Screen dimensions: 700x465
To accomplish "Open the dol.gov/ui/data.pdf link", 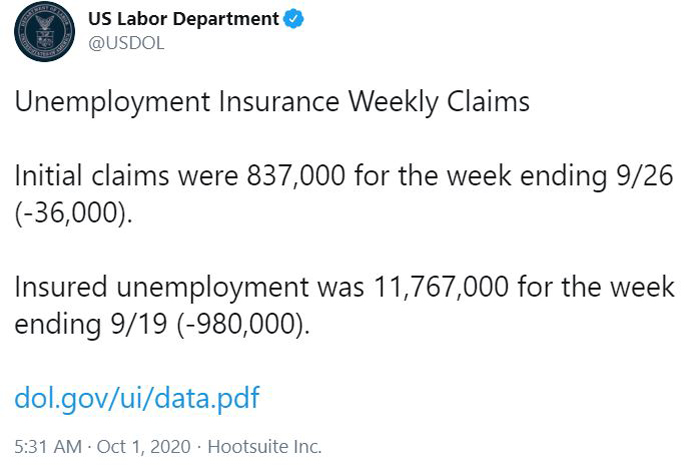I will click(137, 397).
